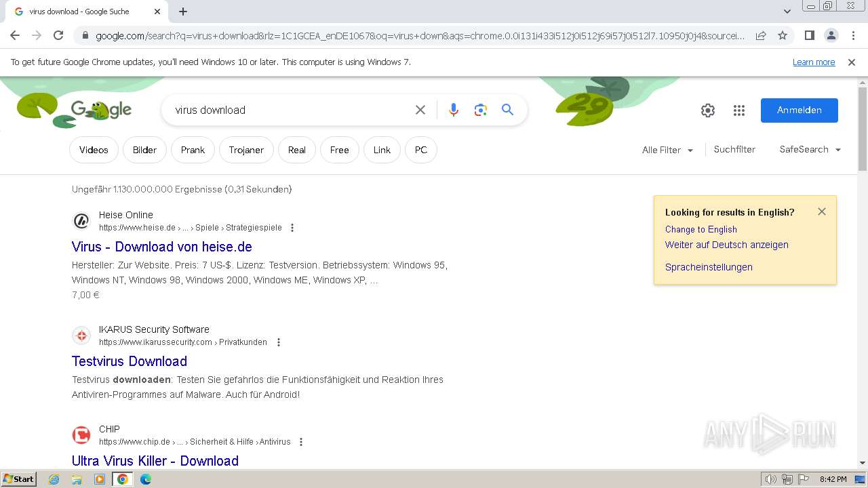This screenshot has height=488, width=868.
Task: Share this page via the share icon
Action: tap(761, 35)
